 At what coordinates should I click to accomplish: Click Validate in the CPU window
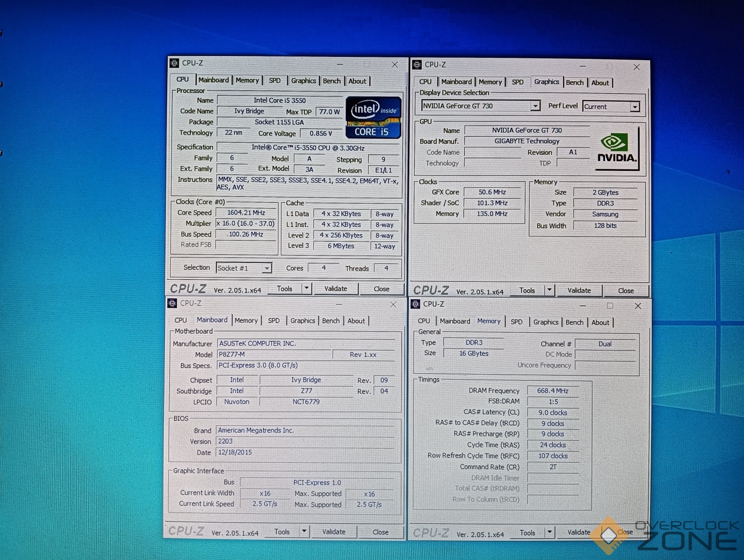pos(336,289)
